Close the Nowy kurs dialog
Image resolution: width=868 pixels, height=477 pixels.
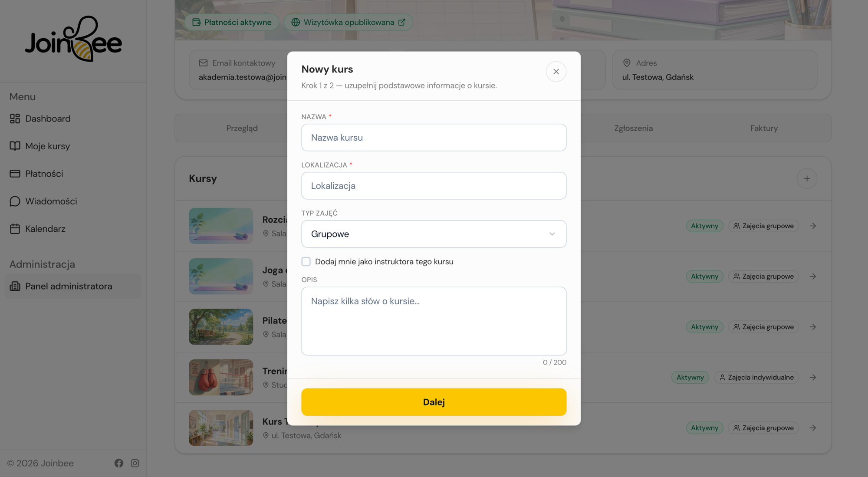pyautogui.click(x=556, y=72)
